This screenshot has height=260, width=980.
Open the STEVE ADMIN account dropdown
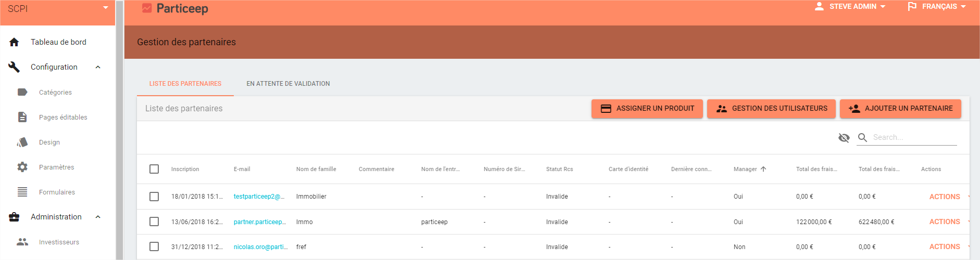pyautogui.click(x=857, y=6)
